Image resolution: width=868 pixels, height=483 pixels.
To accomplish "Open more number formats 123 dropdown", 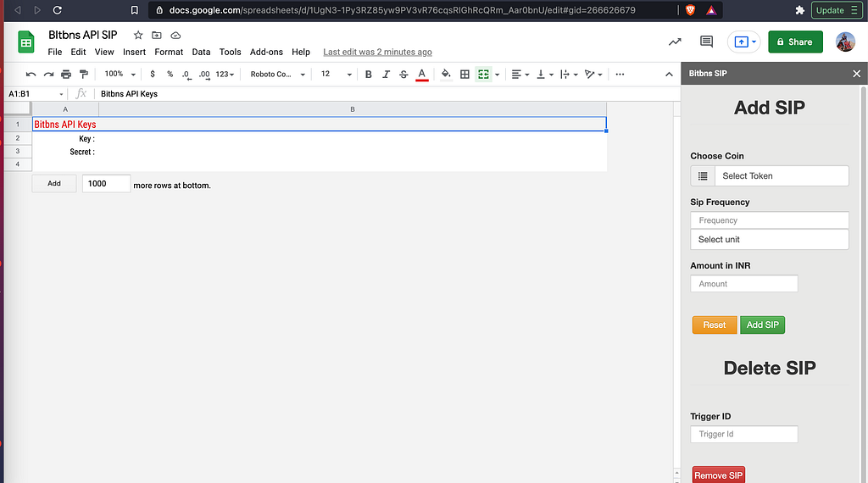I will click(225, 74).
